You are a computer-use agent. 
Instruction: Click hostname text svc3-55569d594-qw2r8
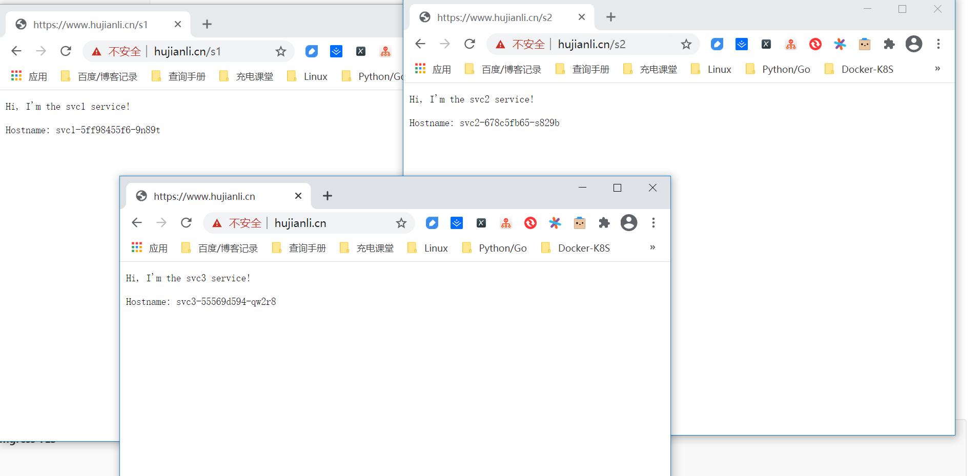coord(226,302)
